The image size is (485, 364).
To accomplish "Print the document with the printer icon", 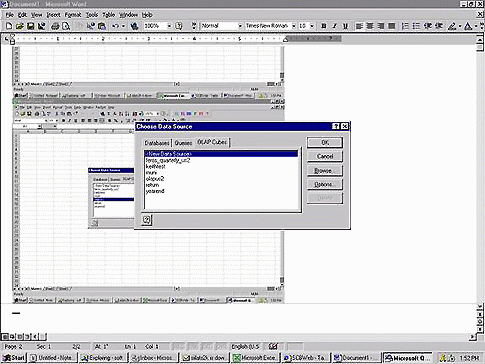I will point(55,26).
